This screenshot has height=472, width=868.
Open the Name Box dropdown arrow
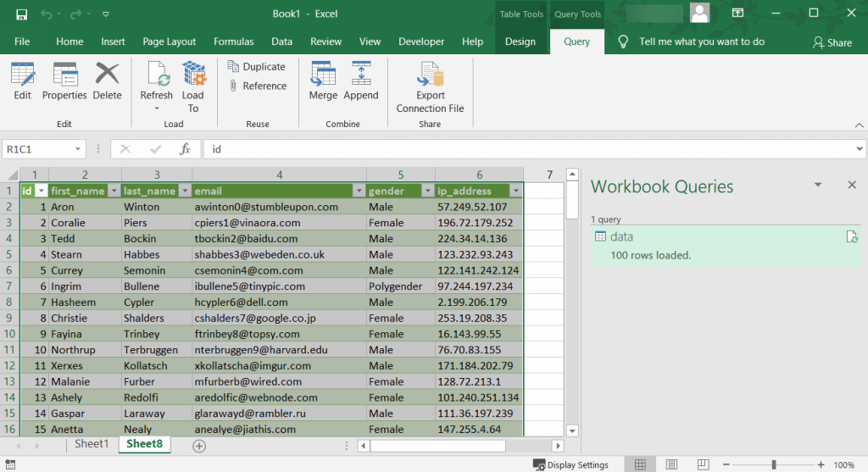tap(77, 149)
